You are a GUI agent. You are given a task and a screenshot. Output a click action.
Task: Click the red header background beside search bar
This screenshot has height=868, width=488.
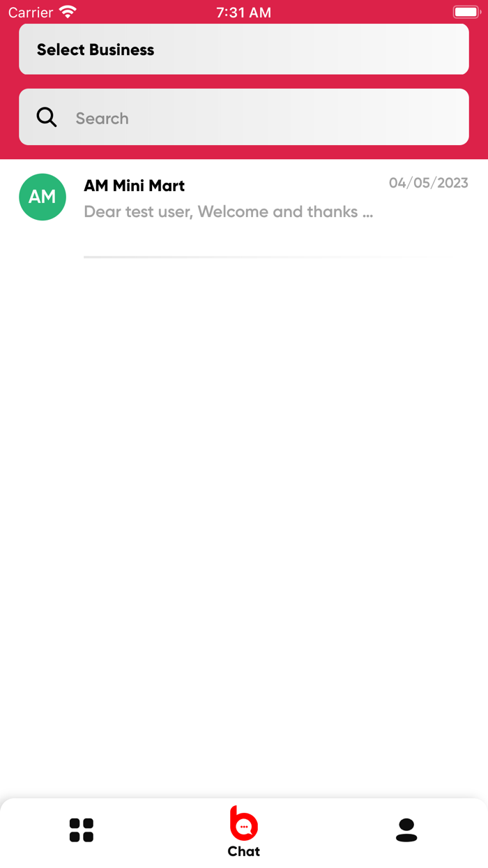click(478, 117)
